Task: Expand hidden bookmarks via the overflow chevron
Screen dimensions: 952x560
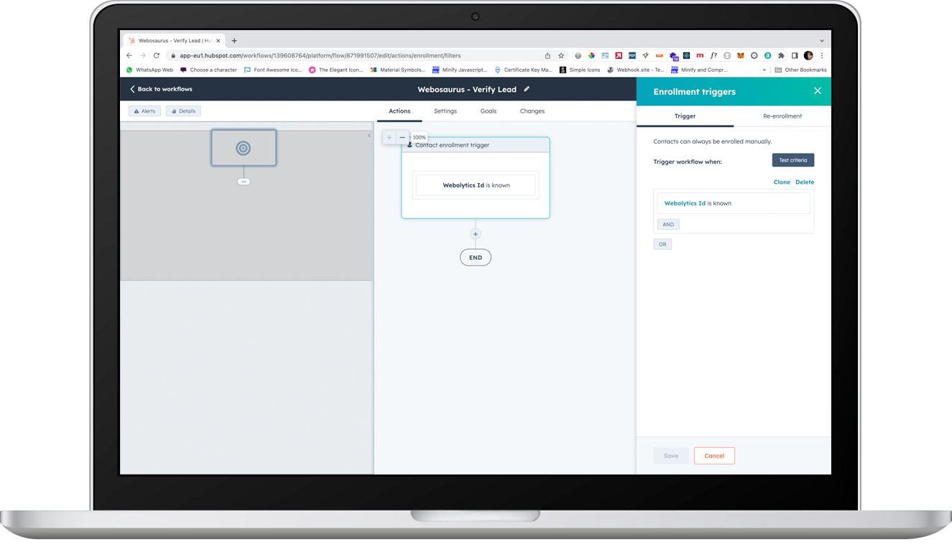Action: coord(764,69)
